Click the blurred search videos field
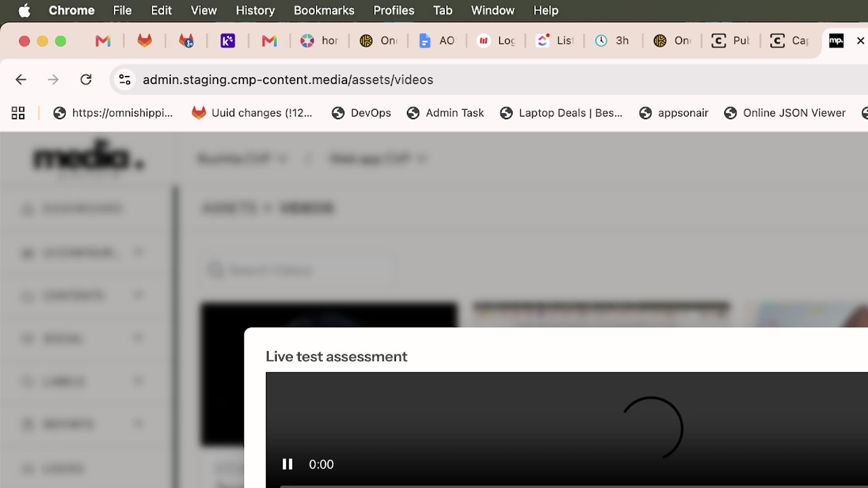 click(298, 270)
